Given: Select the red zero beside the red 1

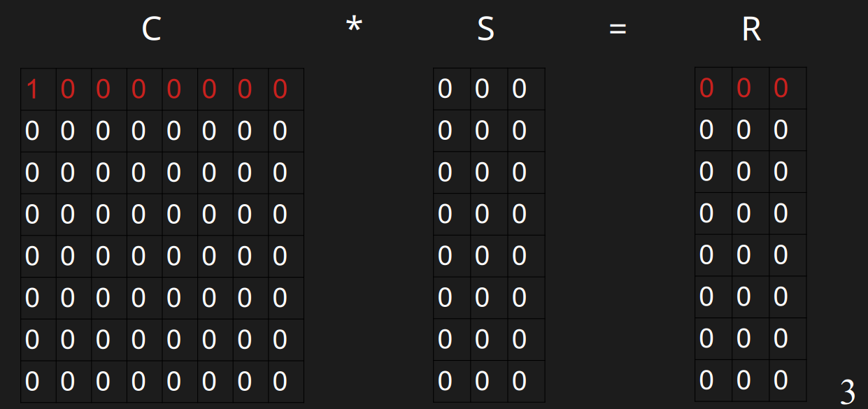Looking at the screenshot, I should [x=68, y=89].
